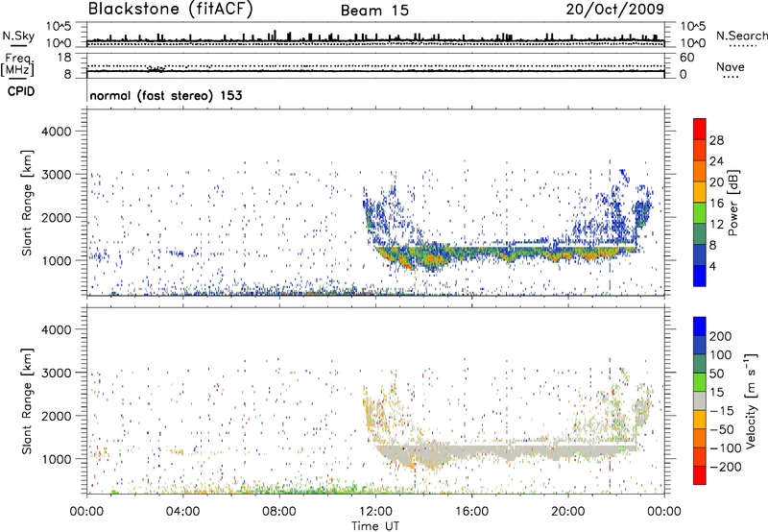Click the '200' velocity colorbar value

pos(721,336)
